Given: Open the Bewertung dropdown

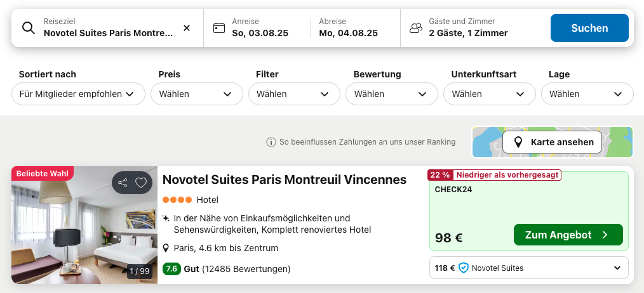Looking at the screenshot, I should (x=392, y=94).
